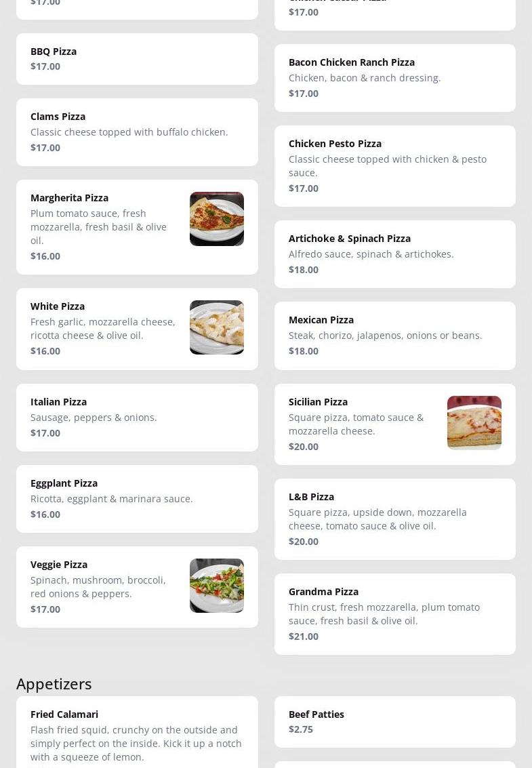Click the Veggie Pizza title text
This screenshot has height=768, width=532.
59,565
